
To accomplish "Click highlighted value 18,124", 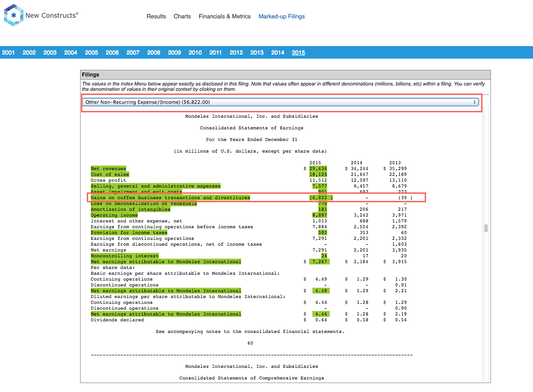I will click(x=318, y=175).
